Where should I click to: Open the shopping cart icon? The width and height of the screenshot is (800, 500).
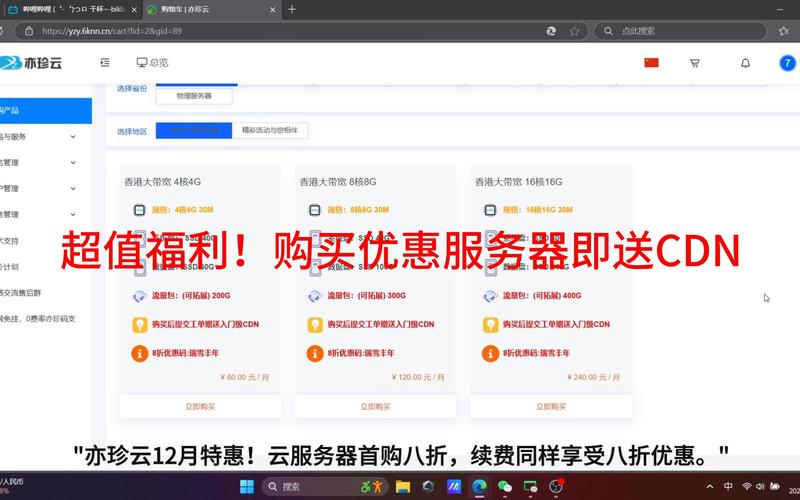point(694,63)
